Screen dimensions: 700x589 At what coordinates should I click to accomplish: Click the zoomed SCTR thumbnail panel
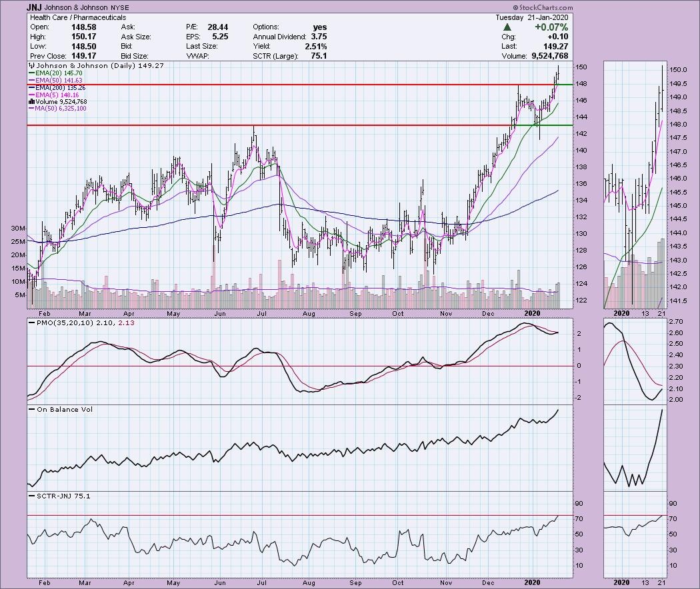(635, 534)
